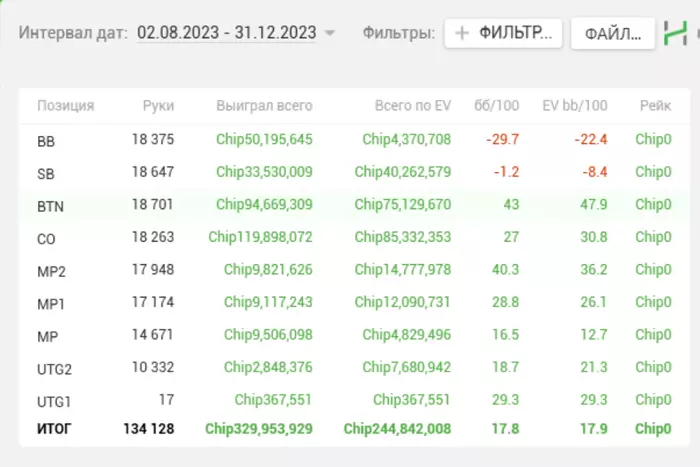The height and width of the screenshot is (467, 700).
Task: Click the ФИЛЬТР add filter button
Action: pyautogui.click(x=503, y=33)
